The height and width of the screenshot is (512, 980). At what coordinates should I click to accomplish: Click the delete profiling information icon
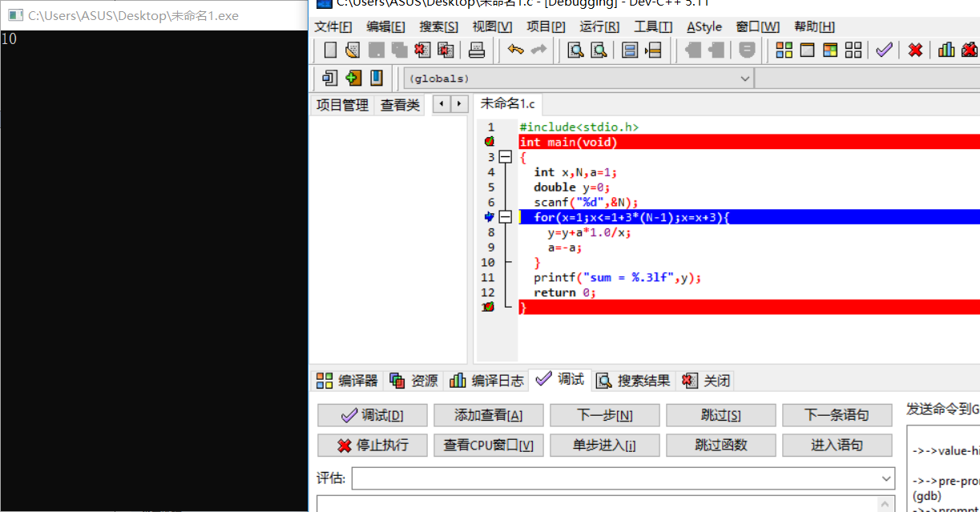pyautogui.click(x=970, y=50)
